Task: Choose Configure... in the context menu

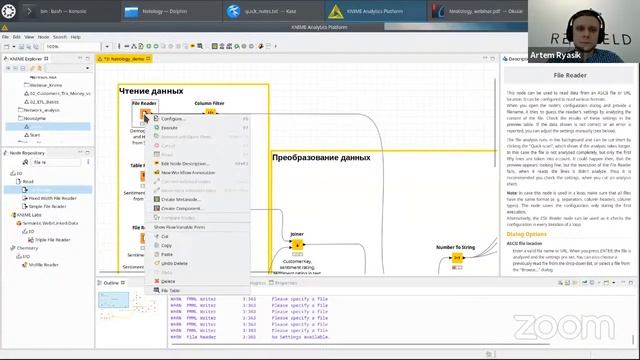Action: 198,119
